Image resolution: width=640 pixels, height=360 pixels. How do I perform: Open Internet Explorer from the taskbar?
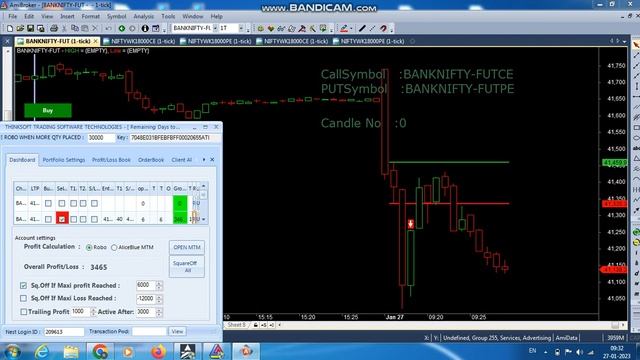pos(42,351)
